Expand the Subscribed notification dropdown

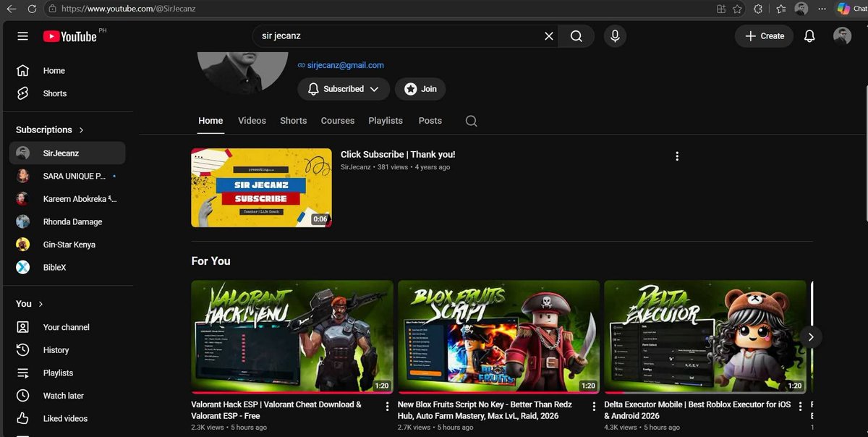pyautogui.click(x=344, y=89)
